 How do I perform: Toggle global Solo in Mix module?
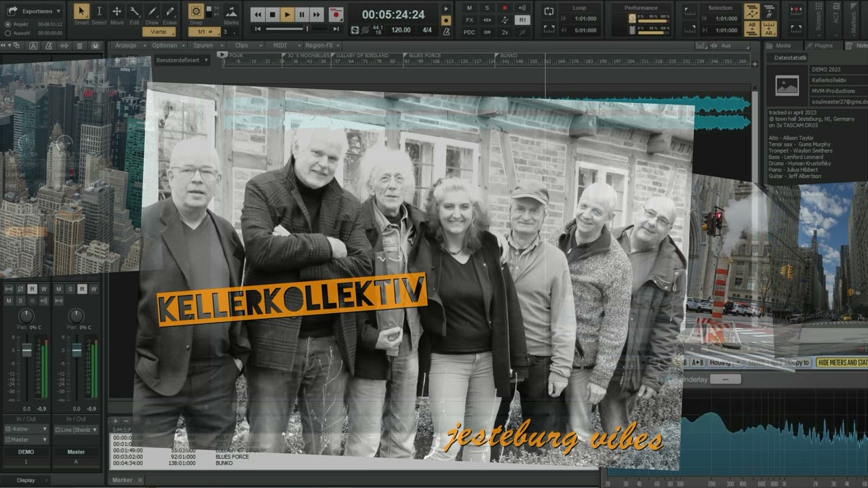(487, 8)
